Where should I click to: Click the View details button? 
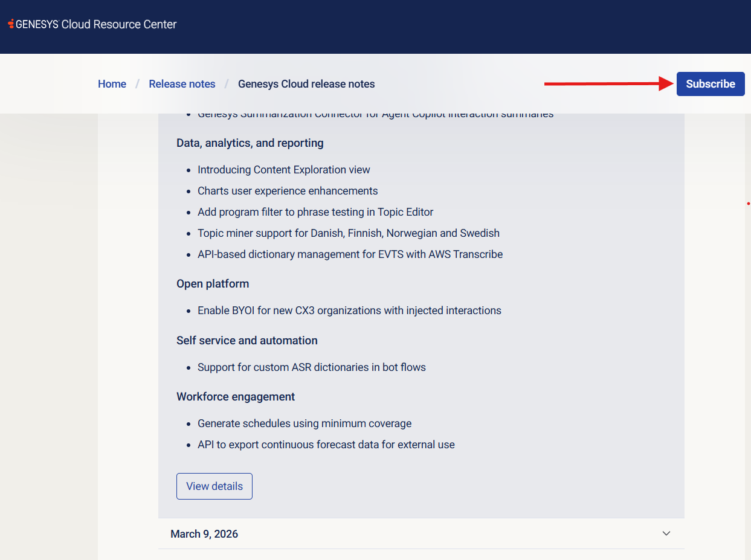click(x=214, y=486)
